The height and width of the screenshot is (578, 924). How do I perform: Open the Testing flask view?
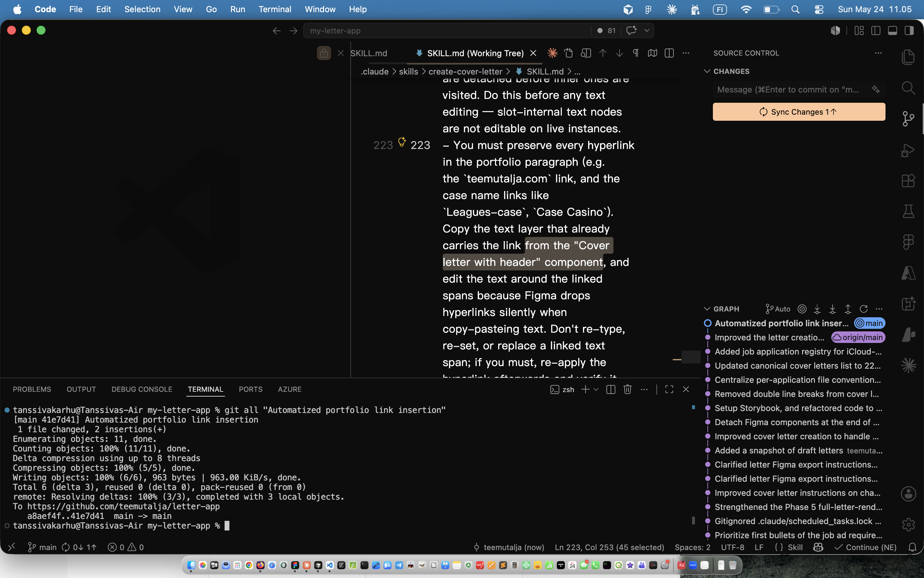click(908, 211)
